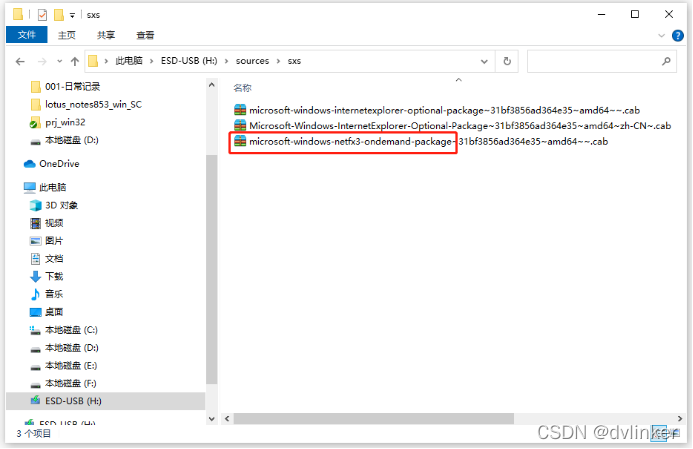Click the properties quick access icon
Screen dimensions: 693x449
42,15
